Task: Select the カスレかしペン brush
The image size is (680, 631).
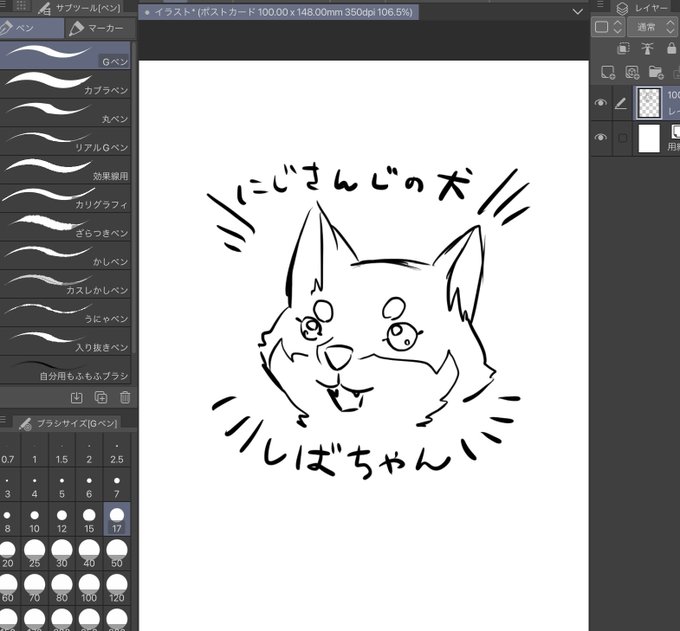Action: (x=65, y=284)
